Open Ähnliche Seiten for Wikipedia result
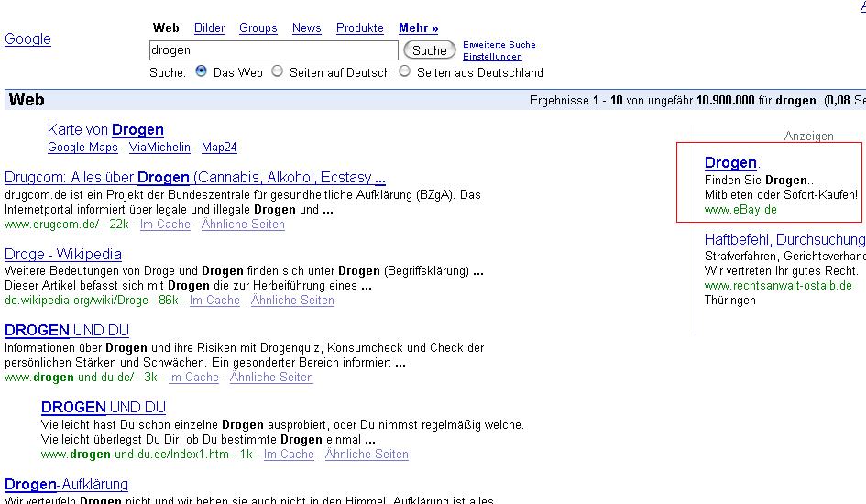 click(x=292, y=301)
